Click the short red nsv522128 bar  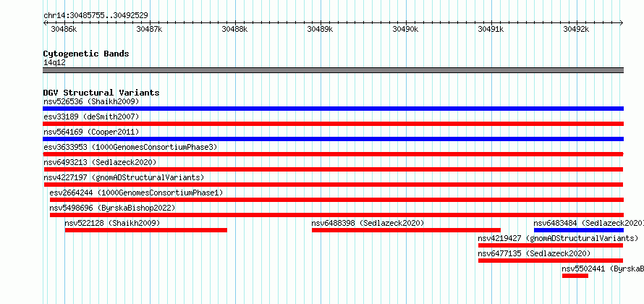tap(145, 230)
